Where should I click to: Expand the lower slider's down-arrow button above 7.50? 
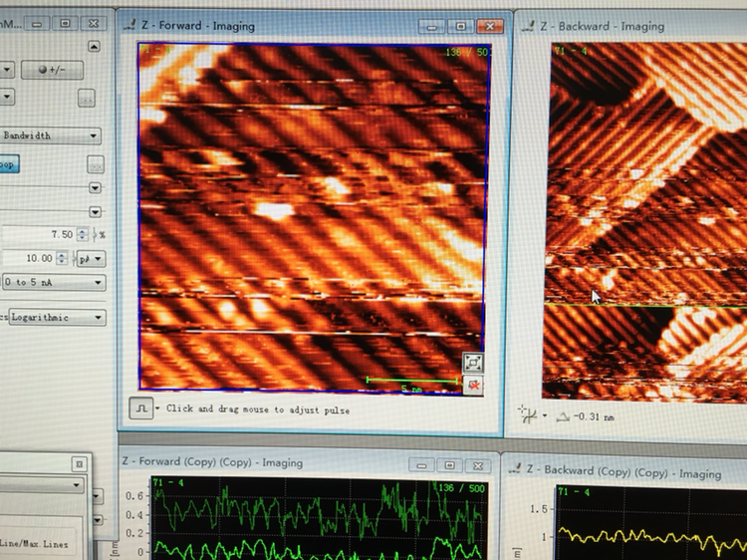click(x=96, y=211)
